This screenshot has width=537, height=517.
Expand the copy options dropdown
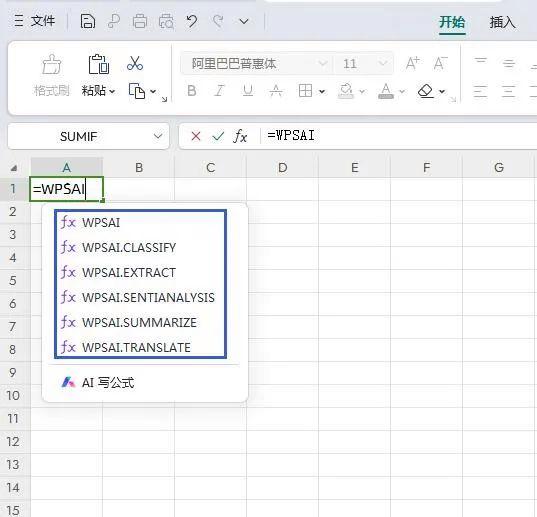pos(153,91)
